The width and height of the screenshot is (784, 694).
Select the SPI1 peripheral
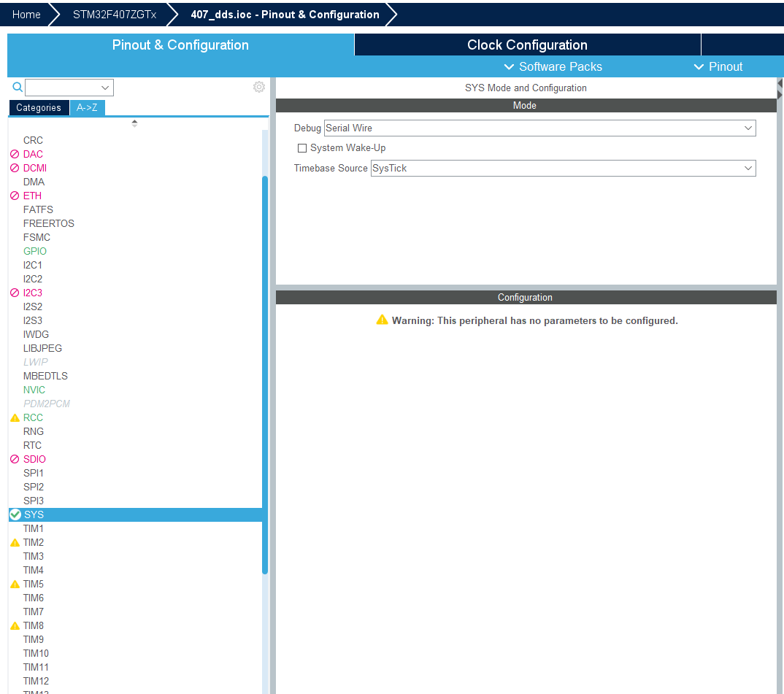(x=34, y=473)
